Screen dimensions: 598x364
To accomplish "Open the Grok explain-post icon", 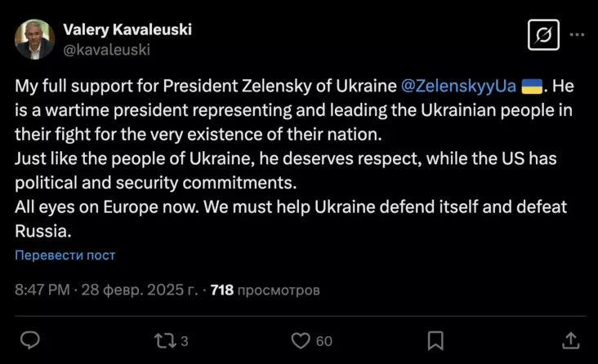I will coord(542,36).
